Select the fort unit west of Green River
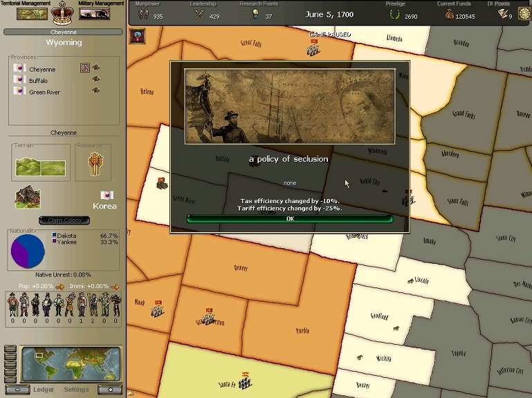 point(162,183)
